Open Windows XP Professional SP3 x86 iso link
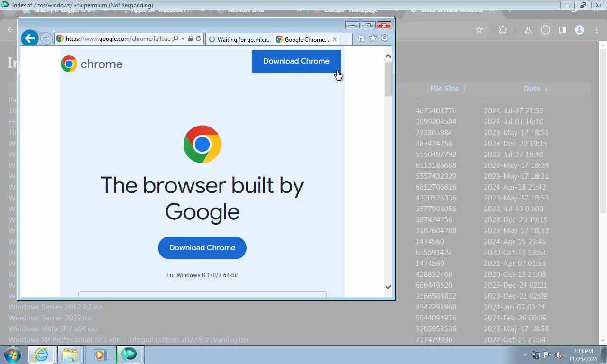The image size is (607, 364). point(128,340)
